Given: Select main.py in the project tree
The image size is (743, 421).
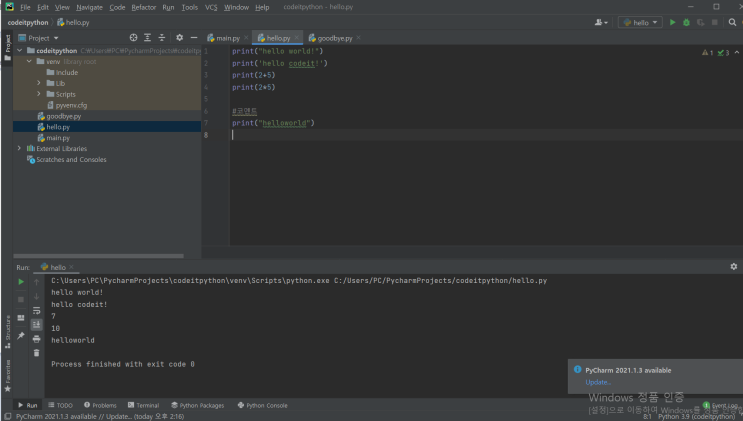Looking at the screenshot, I should click(x=58, y=138).
